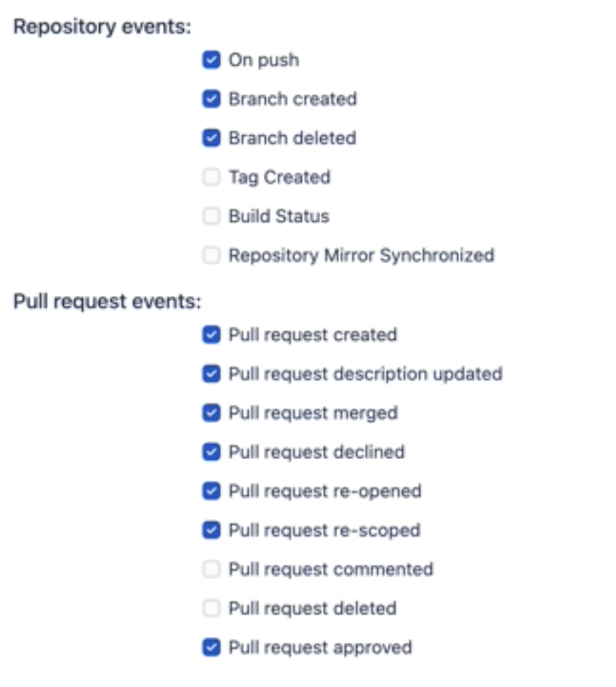Enable Pull request commented notifications
This screenshot has width=616, height=687.
click(x=211, y=569)
